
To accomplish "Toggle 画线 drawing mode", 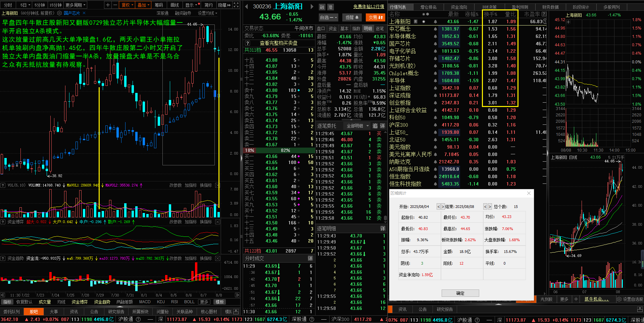I will click(x=175, y=5).
